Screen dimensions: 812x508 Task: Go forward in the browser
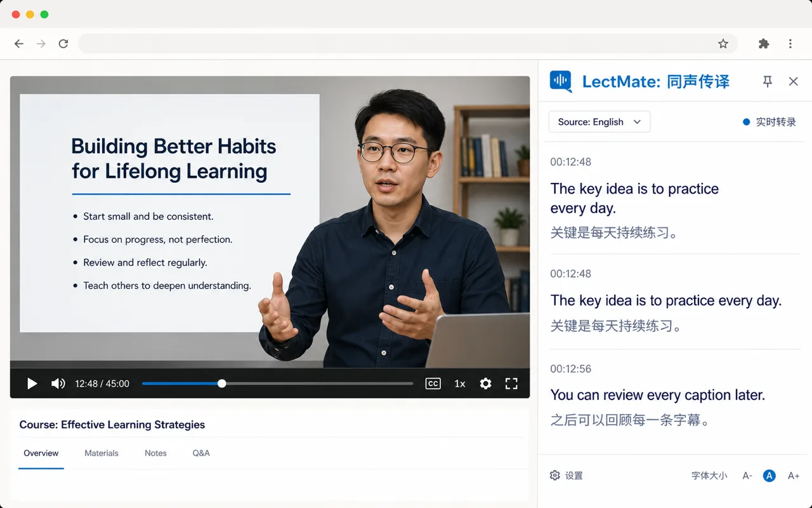click(x=41, y=44)
